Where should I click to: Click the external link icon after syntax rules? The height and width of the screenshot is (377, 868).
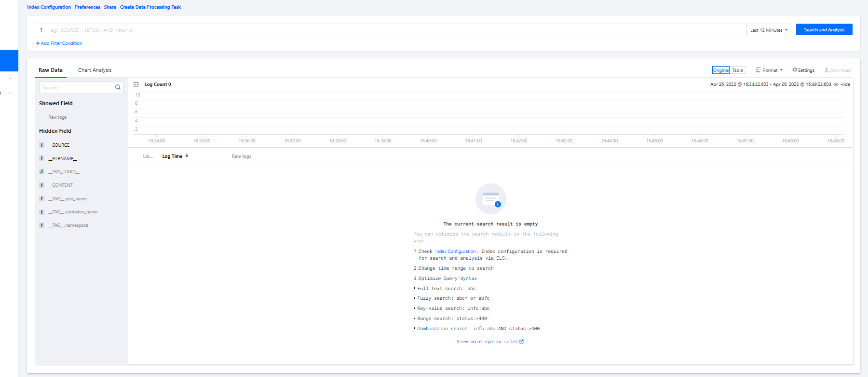(x=521, y=342)
